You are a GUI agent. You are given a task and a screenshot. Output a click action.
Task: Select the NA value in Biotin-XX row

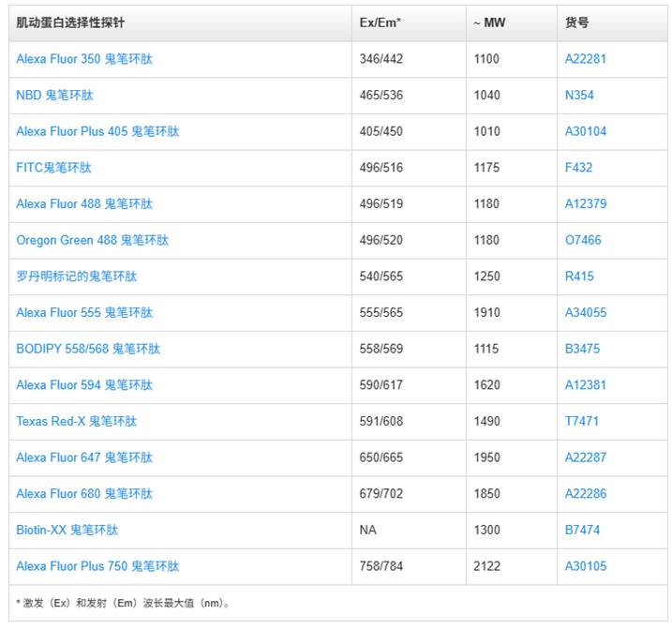pyautogui.click(x=367, y=530)
